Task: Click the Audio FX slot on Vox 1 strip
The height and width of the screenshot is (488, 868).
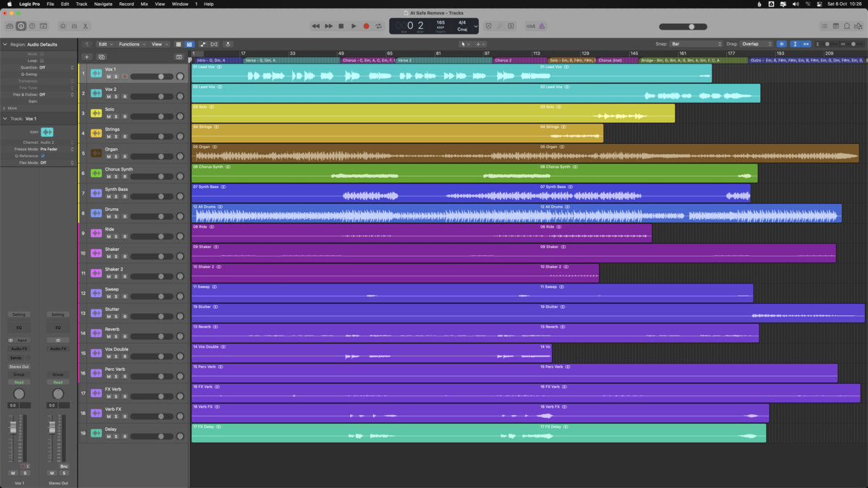Action: [x=19, y=348]
